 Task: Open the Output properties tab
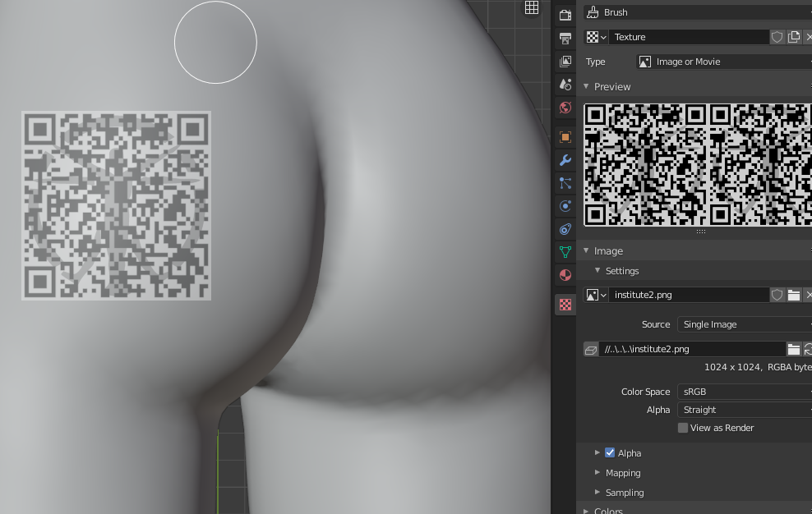tap(565, 38)
